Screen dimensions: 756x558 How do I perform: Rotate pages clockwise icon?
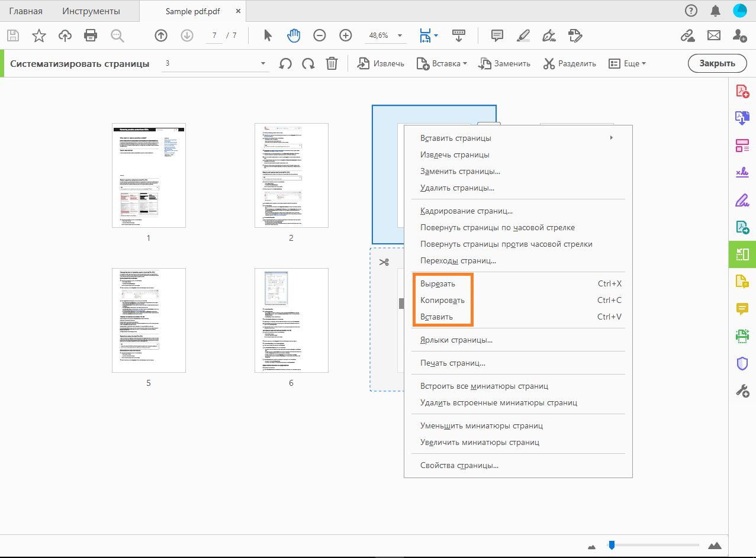click(x=308, y=63)
